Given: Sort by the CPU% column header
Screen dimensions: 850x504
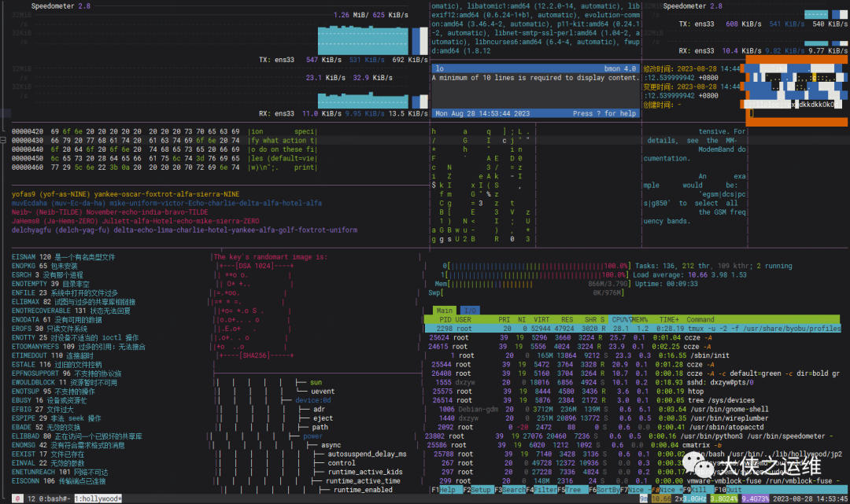Looking at the screenshot, I should pyautogui.click(x=620, y=319).
